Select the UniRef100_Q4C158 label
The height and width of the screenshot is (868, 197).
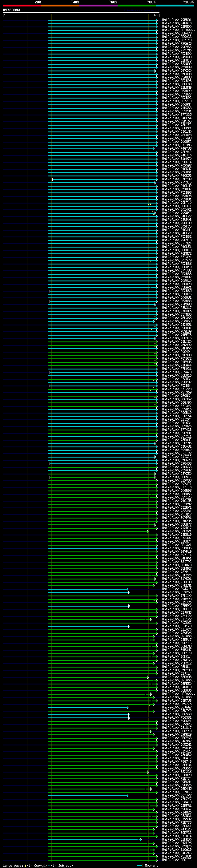click(x=177, y=501)
